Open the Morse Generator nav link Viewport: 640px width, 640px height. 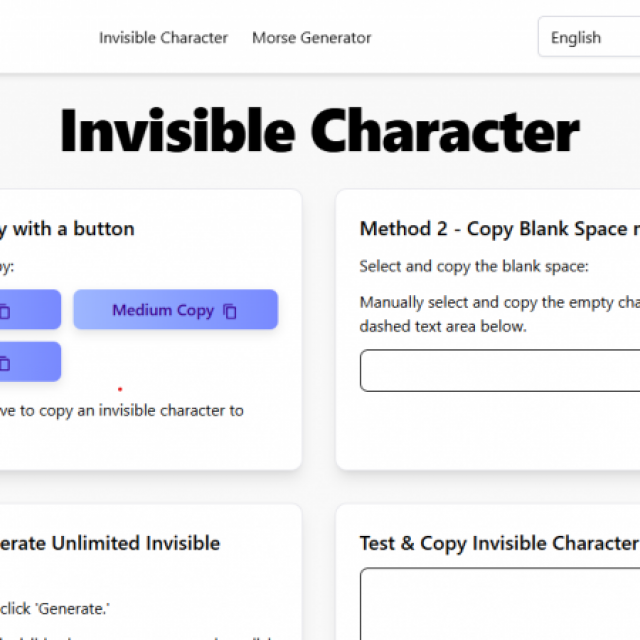tap(311, 38)
